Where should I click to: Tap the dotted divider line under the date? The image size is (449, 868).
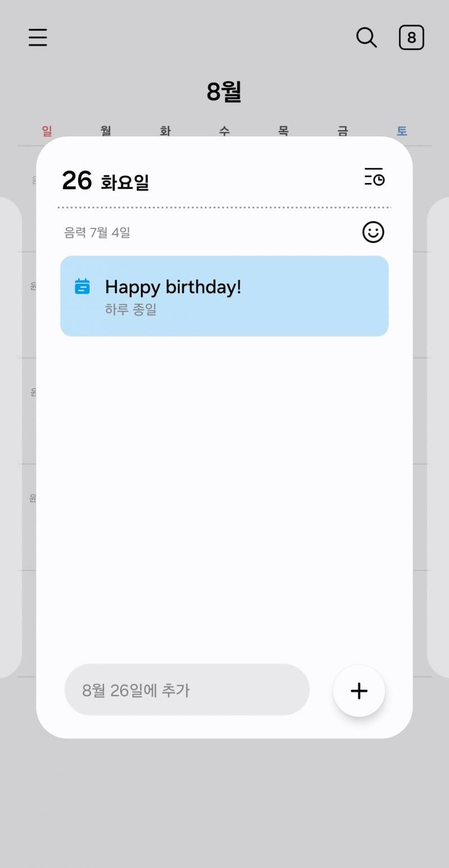[224, 207]
